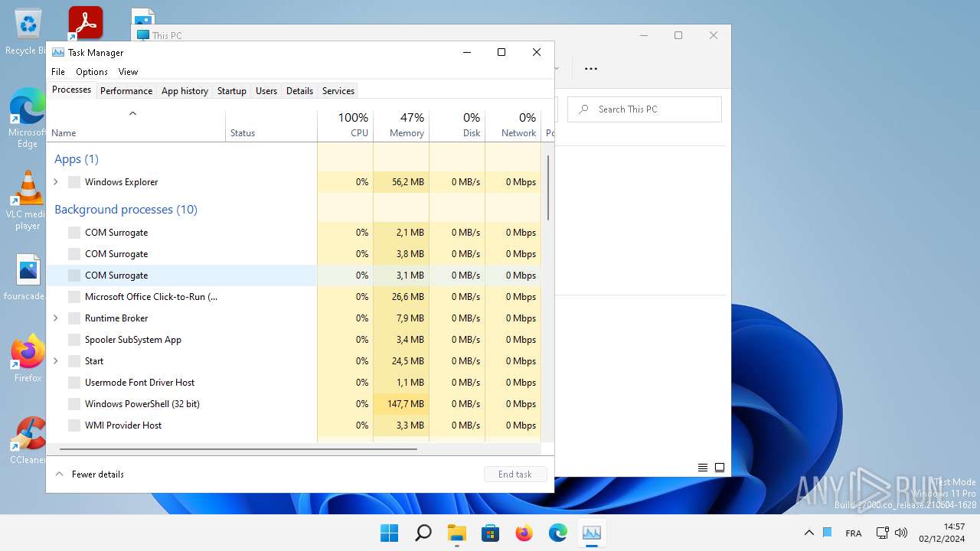980x551 pixels.
Task: Launch CCleaner desktop shortcut
Action: coord(28,441)
